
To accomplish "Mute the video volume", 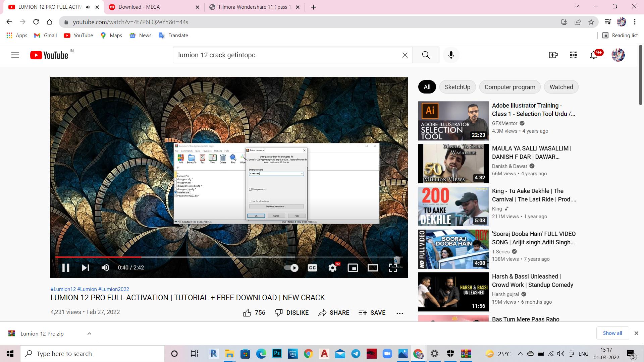I will pos(105,267).
